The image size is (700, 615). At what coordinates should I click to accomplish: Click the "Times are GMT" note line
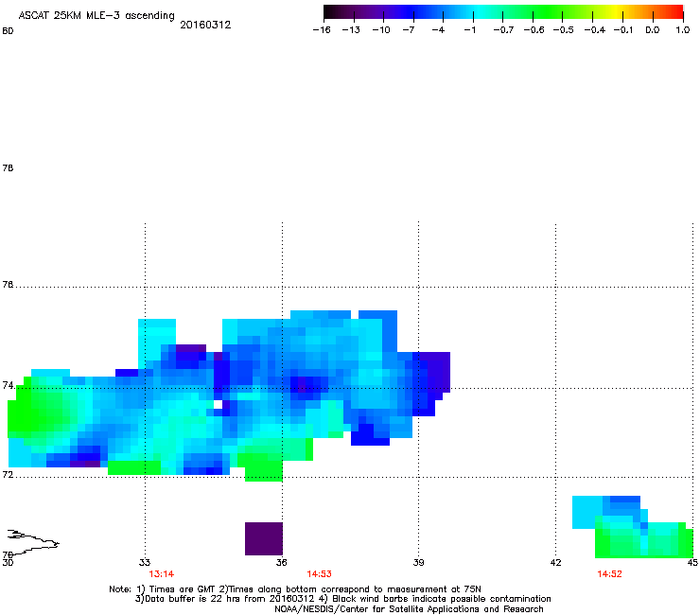295,589
